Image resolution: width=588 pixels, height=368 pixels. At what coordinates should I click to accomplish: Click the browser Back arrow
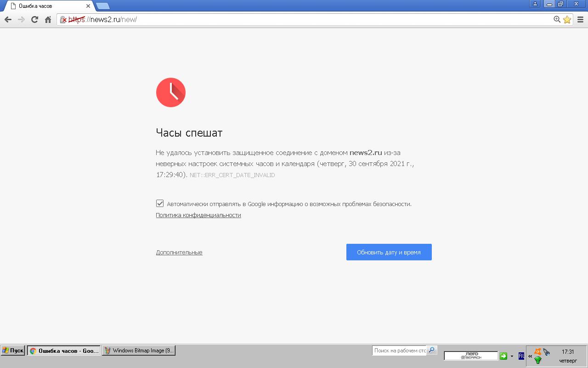point(8,19)
